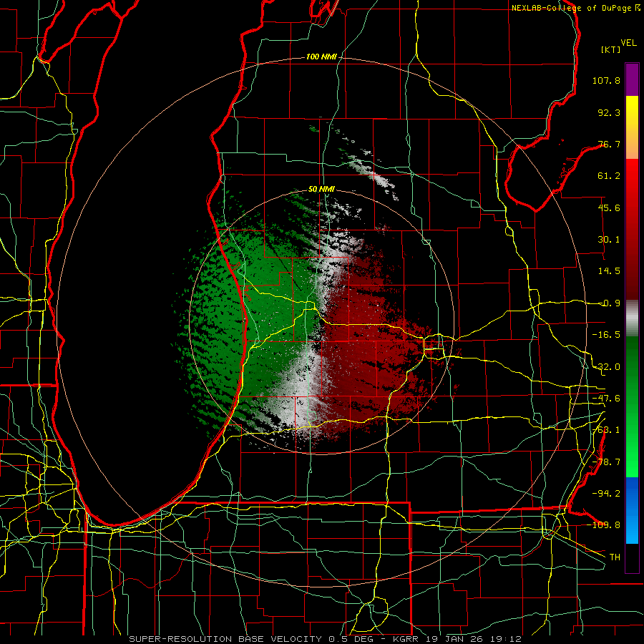The height and width of the screenshot is (644, 644).
Task: Click the 45.6 velocity scale value
Action: pyautogui.click(x=609, y=208)
